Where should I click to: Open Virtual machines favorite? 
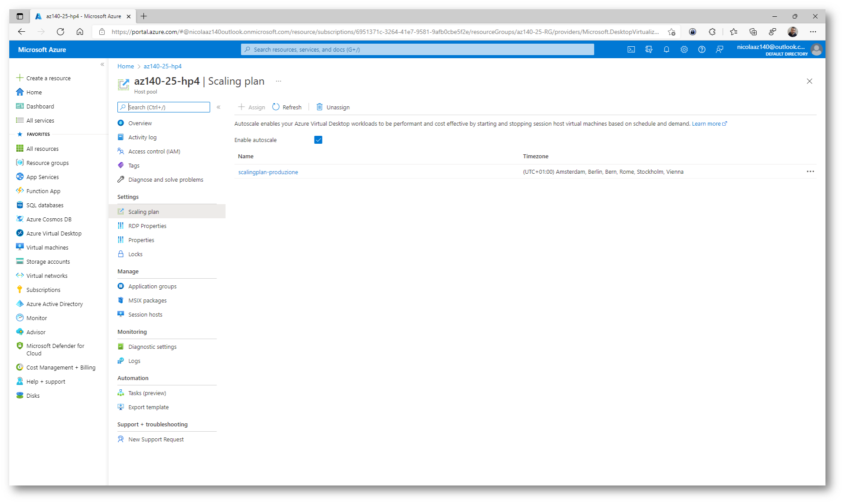pos(47,247)
